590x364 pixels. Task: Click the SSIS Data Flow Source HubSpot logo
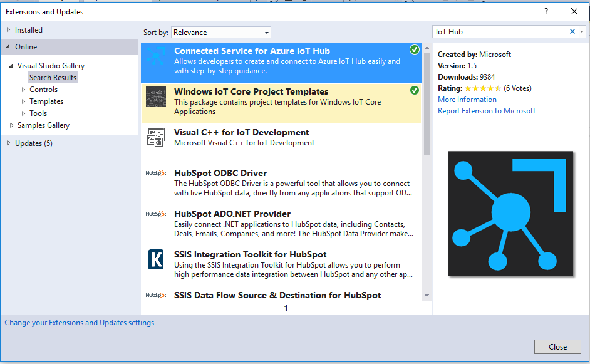(156, 295)
